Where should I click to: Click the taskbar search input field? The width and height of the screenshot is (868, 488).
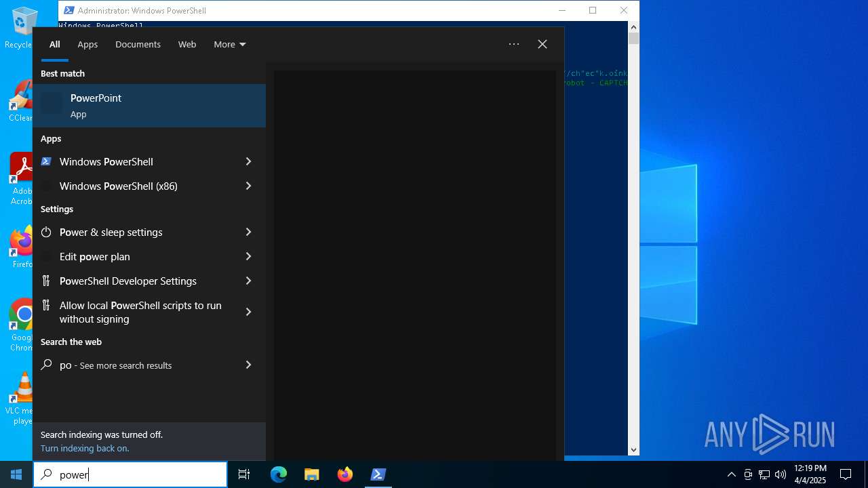(130, 474)
